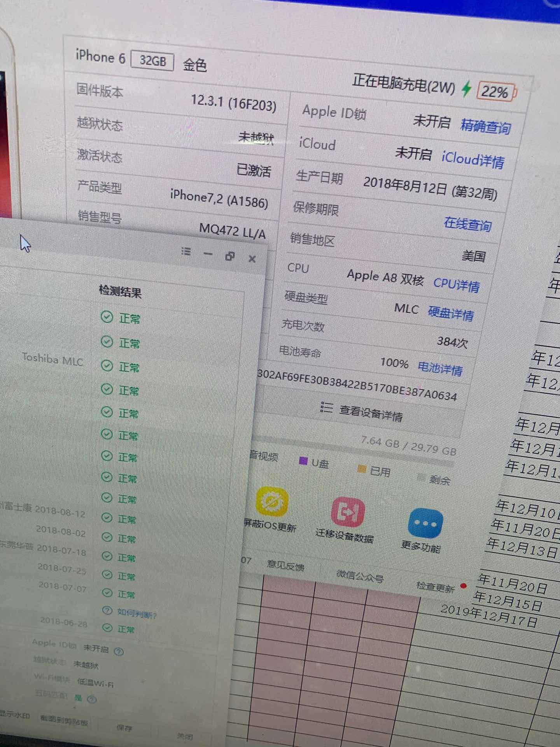
Task: Click the 低温Wi-Fi value in report
Action: pyautogui.click(x=96, y=682)
